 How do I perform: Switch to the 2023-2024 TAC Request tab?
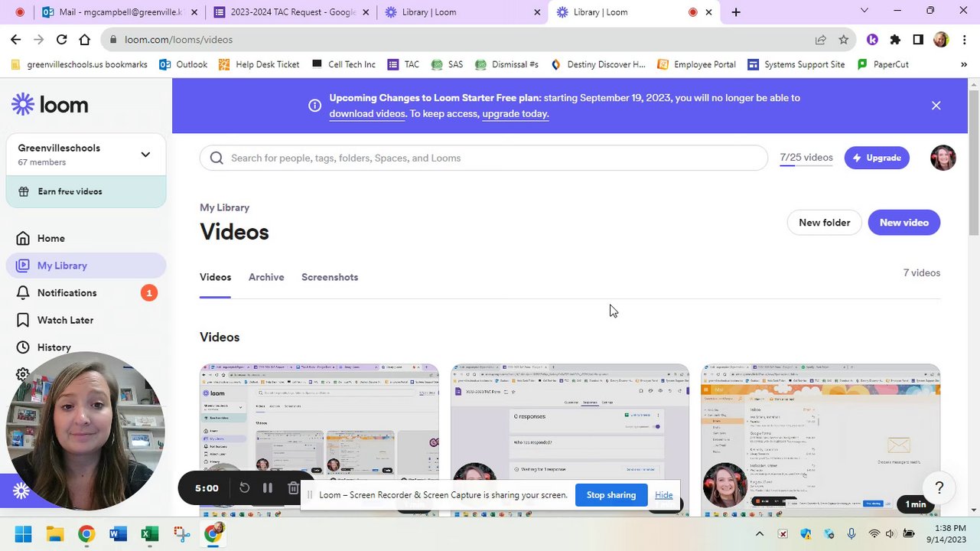click(291, 12)
